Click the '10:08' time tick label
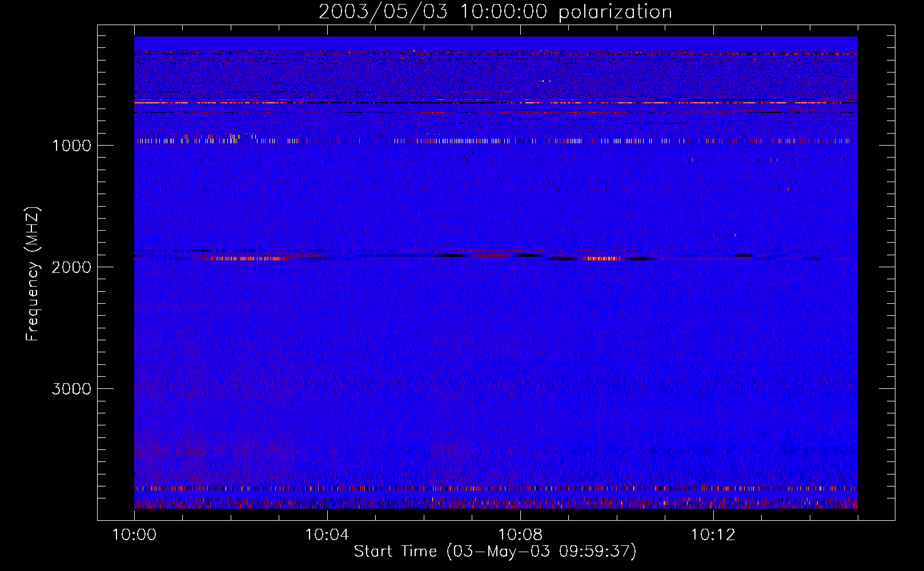 point(520,534)
